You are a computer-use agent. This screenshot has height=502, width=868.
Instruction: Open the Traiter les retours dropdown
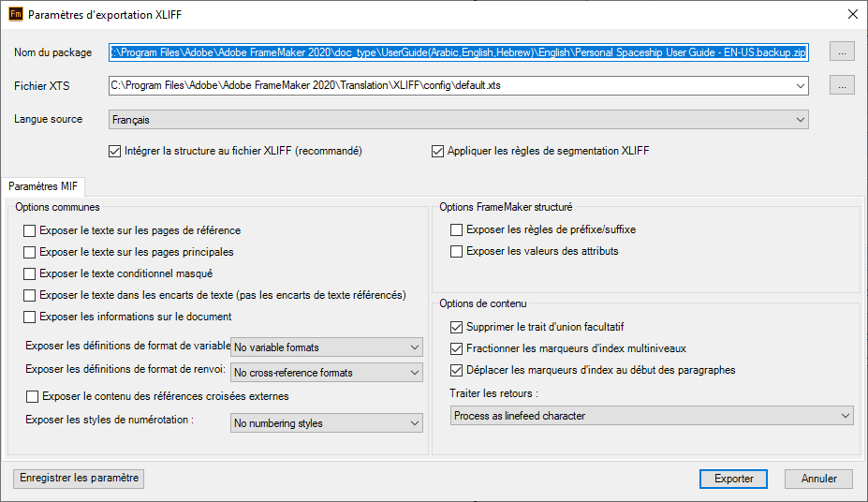[x=651, y=415]
